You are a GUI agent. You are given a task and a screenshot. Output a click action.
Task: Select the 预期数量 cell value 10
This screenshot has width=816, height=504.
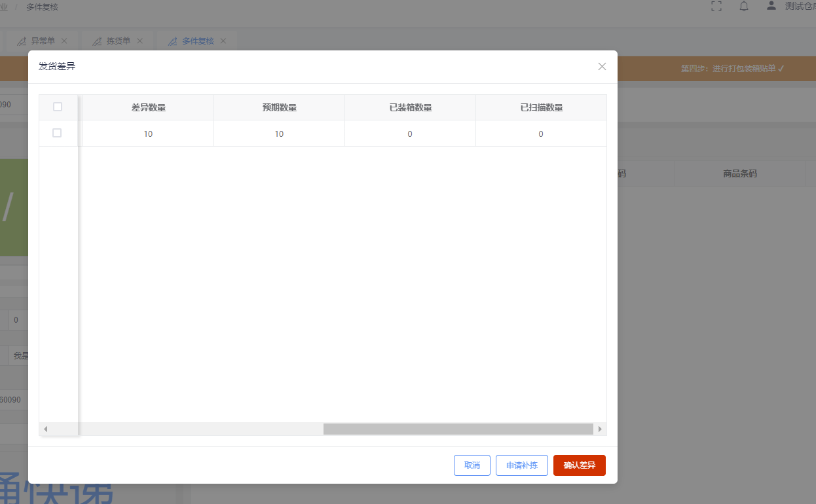click(280, 134)
